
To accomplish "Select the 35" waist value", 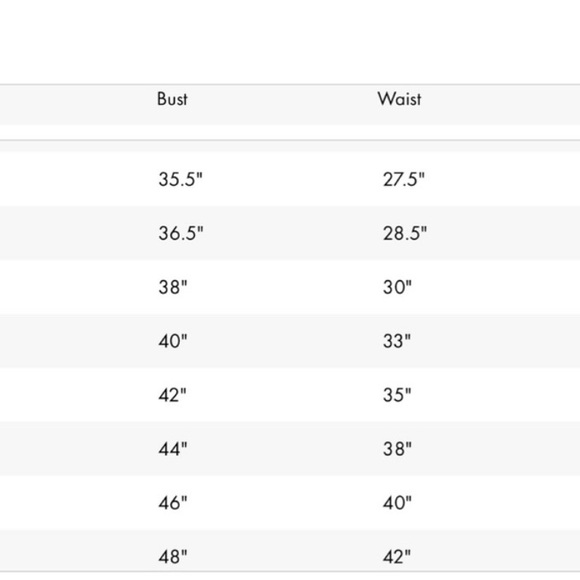I will pyautogui.click(x=397, y=395).
